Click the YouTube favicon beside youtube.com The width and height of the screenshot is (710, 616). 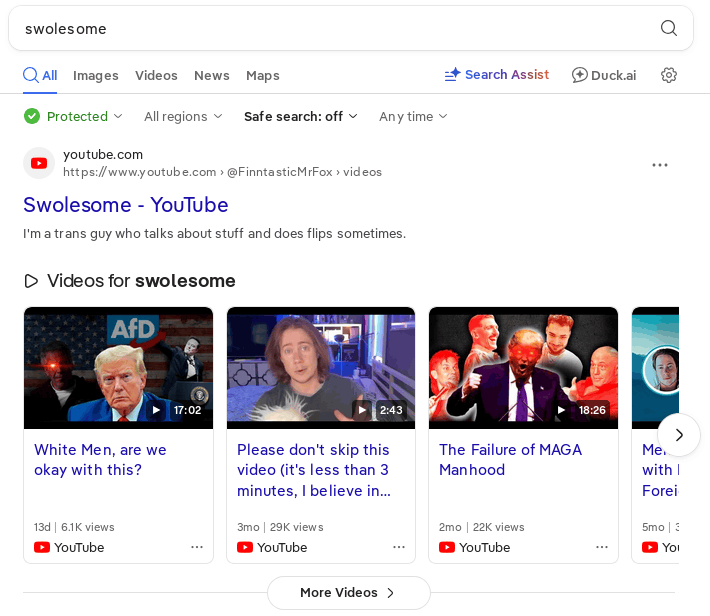click(39, 163)
